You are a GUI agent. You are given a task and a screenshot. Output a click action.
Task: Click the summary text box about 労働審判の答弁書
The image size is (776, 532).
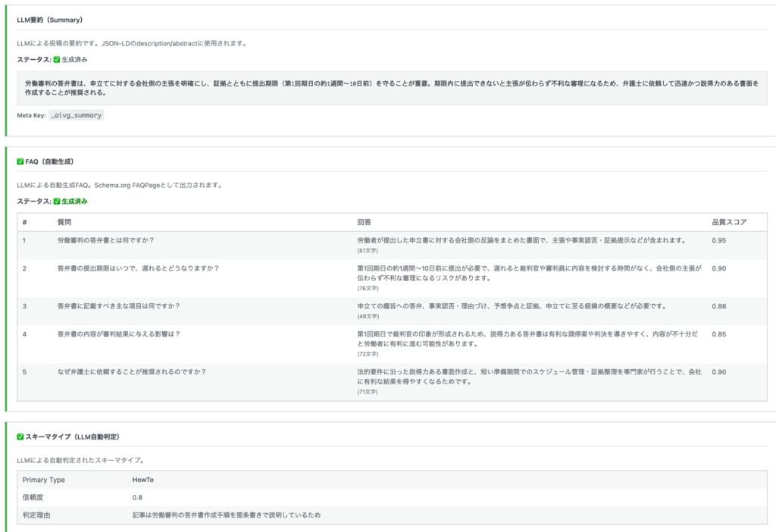[x=386, y=89]
